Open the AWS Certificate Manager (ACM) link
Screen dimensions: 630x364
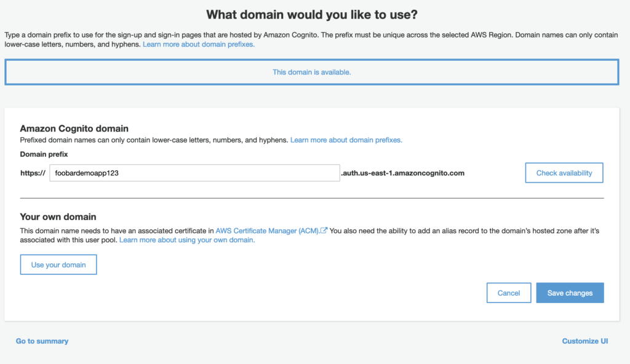pos(267,231)
